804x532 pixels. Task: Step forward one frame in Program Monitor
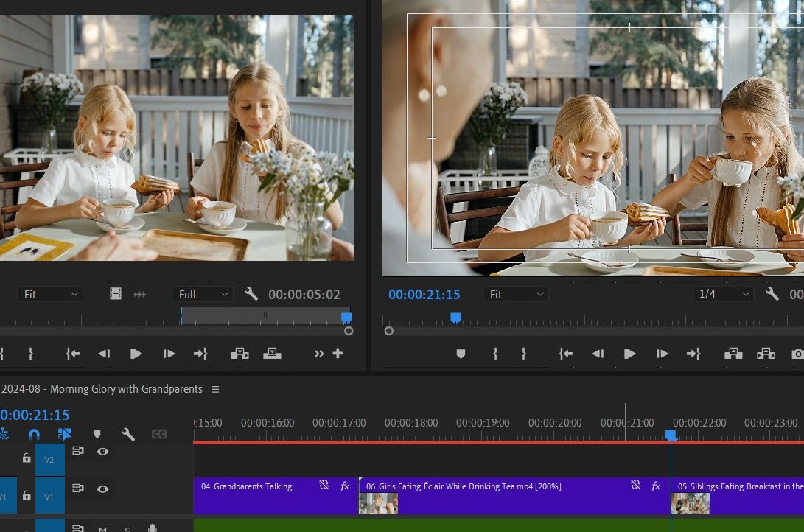click(662, 354)
